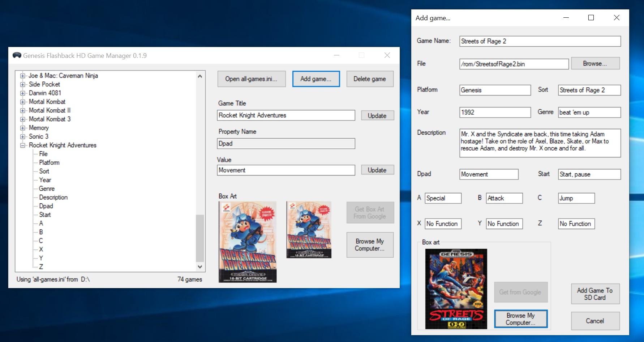Click the Z button No Function field

576,224
